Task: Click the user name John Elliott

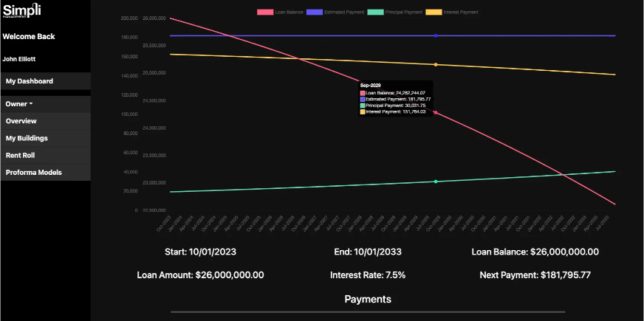Action: click(19, 59)
